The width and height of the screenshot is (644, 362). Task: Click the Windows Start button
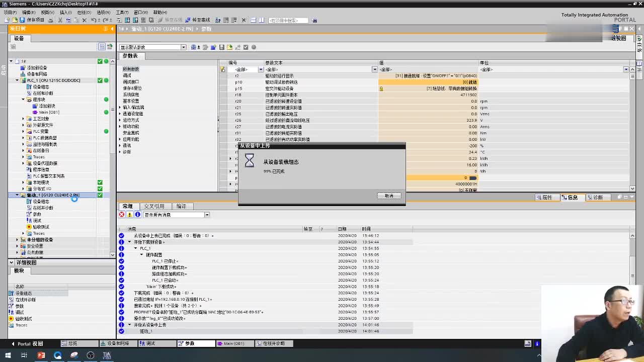(8, 355)
